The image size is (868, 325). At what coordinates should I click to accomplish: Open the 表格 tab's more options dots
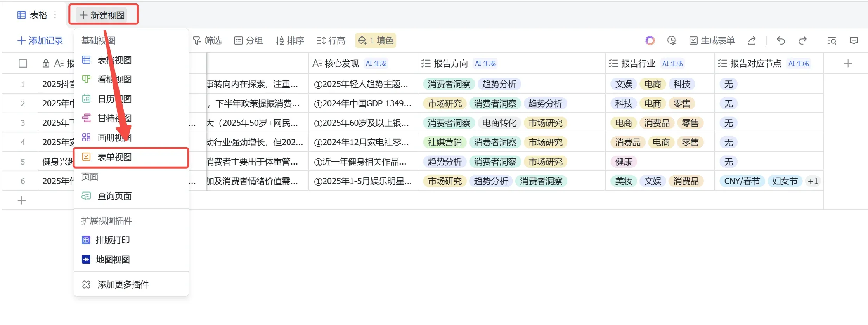pyautogui.click(x=55, y=15)
